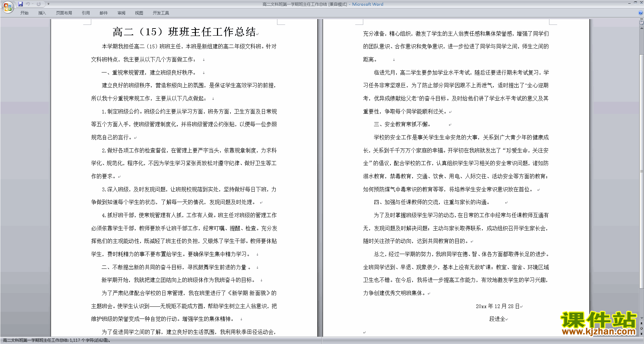This screenshot has height=344, width=644.
Task: Click vertical scrollbar down arrow
Action: point(641,318)
